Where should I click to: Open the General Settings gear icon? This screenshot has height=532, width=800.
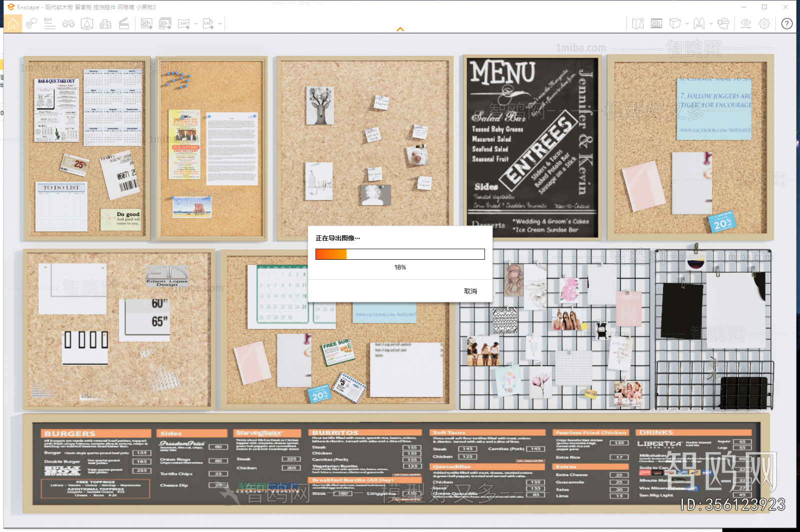coord(764,23)
